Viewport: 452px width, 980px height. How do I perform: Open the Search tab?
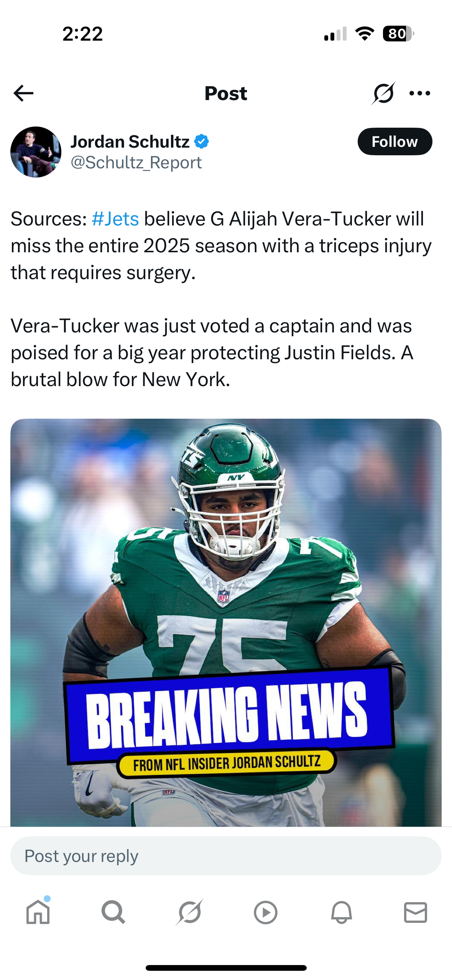click(113, 912)
